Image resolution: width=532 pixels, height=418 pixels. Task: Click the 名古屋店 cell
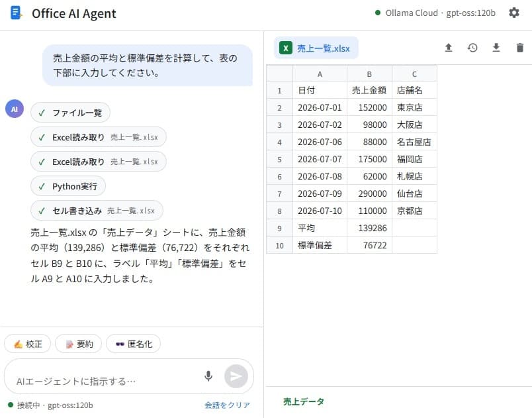[414, 142]
